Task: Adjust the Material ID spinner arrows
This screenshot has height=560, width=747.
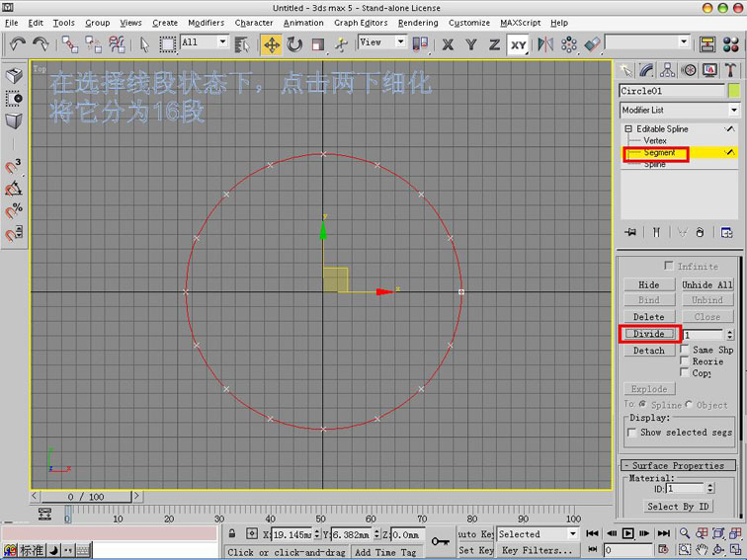Action: tap(710, 489)
